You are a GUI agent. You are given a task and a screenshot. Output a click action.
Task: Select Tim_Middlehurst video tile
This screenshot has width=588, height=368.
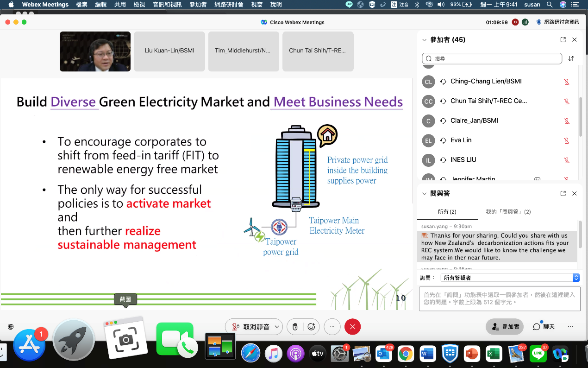pos(244,51)
